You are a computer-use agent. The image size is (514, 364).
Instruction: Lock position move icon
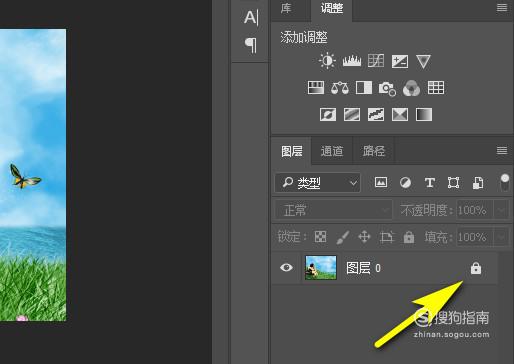[364, 237]
